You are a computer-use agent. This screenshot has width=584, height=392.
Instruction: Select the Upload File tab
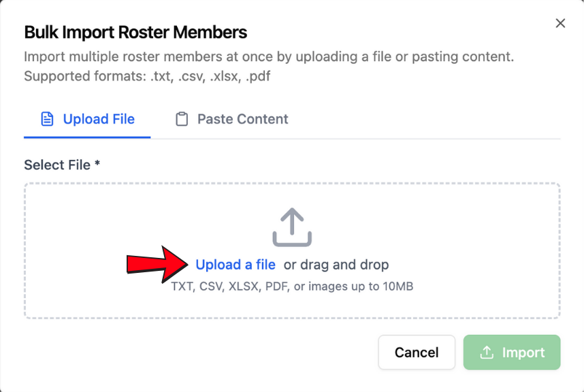click(x=86, y=118)
